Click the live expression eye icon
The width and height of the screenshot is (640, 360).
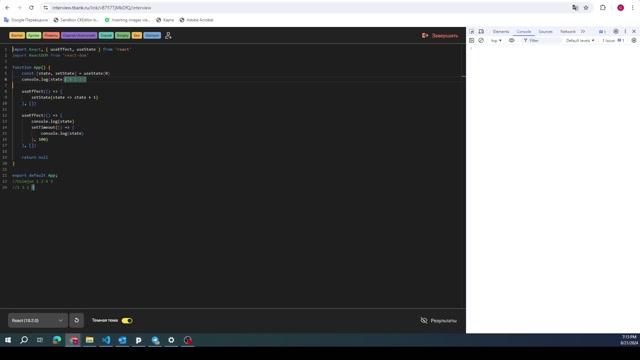tap(511, 40)
